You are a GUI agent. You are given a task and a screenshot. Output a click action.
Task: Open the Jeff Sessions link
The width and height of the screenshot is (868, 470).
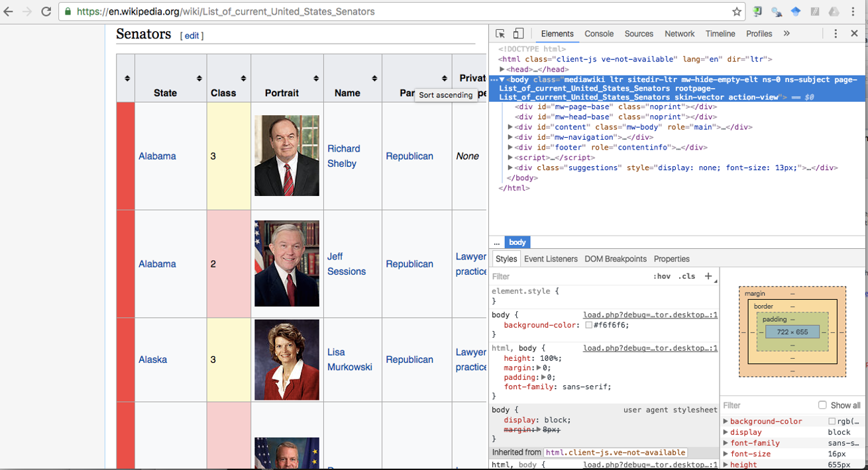coord(347,264)
